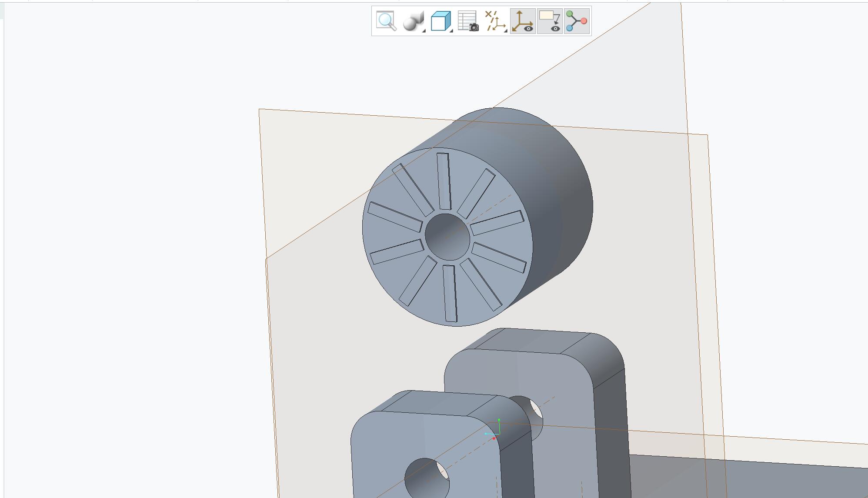This screenshot has width=868, height=498.
Task: Open the Saved Orientations blue cube dropdown
Action: (x=441, y=21)
